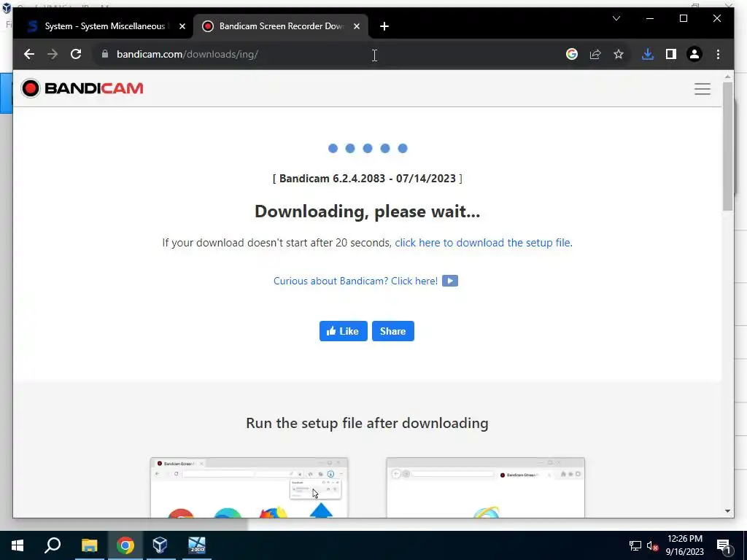747x560 pixels.
Task: Click the Facebook Share button
Action: pos(393,331)
